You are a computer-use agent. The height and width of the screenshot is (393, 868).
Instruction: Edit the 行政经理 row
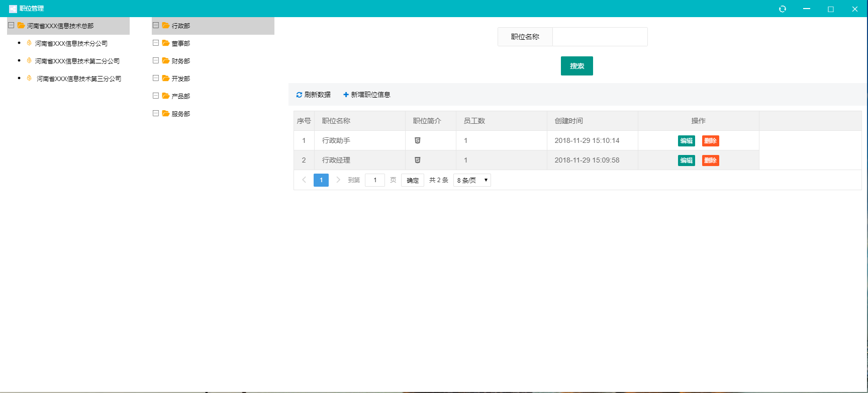pyautogui.click(x=687, y=161)
